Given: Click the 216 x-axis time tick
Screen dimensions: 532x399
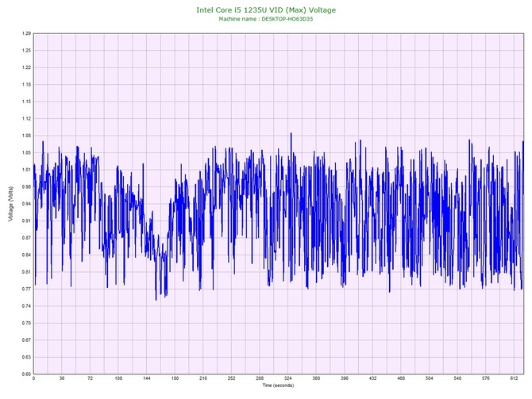Looking at the screenshot, I should (x=203, y=378).
